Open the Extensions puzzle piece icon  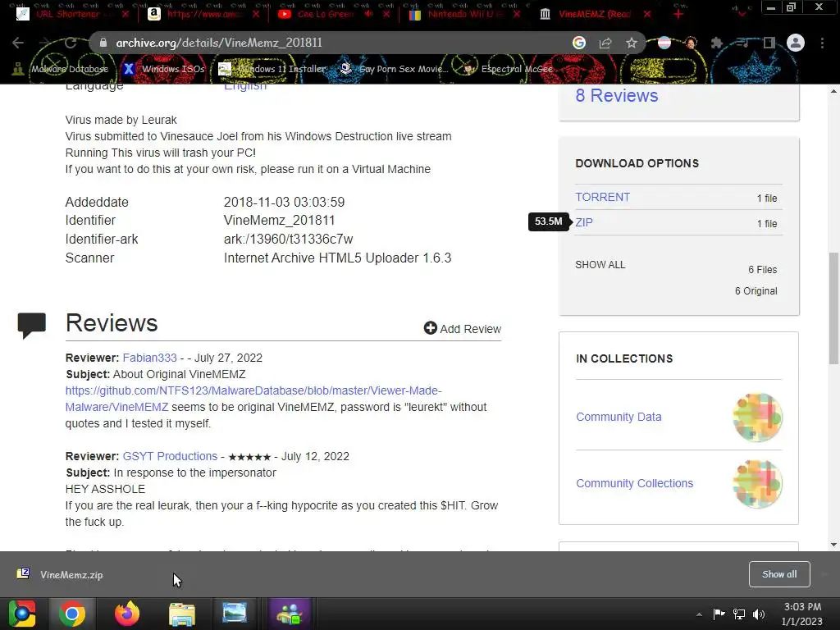717,43
